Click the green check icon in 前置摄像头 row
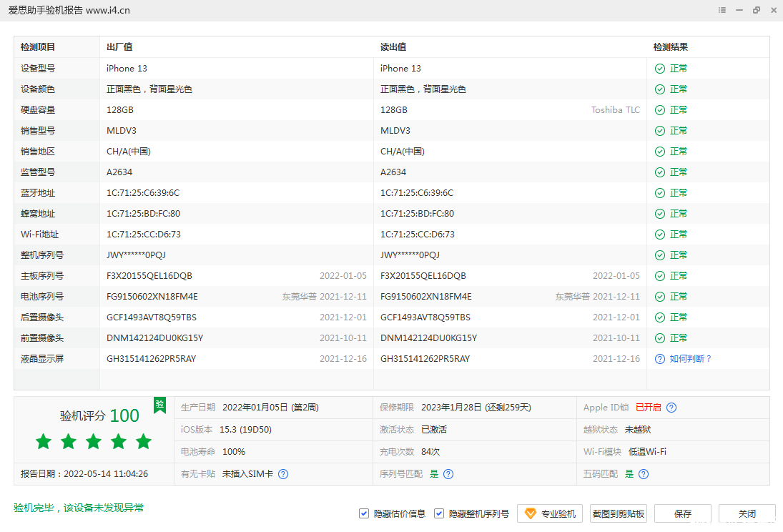This screenshot has height=532, width=783. pos(660,338)
